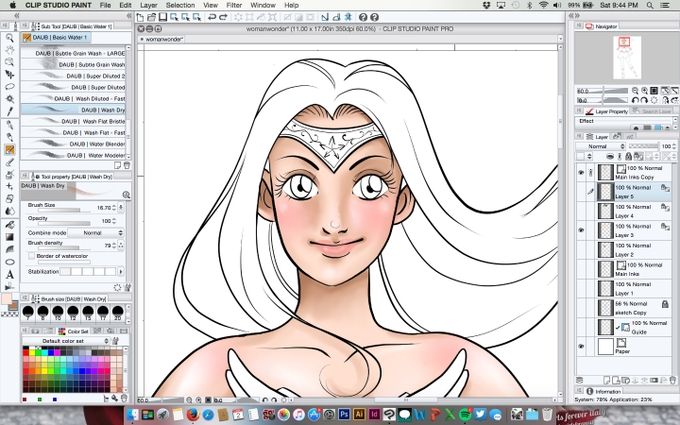
Task: Open the Layer menu
Action: click(x=148, y=5)
